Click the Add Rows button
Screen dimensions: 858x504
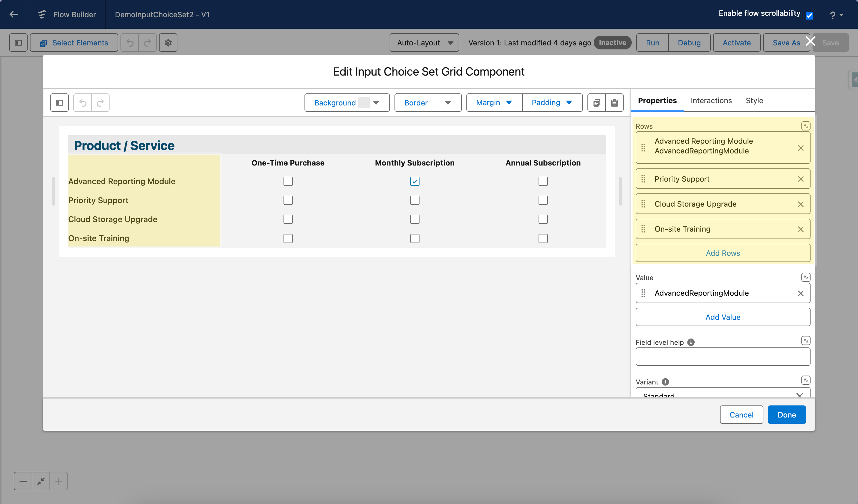[x=723, y=253]
